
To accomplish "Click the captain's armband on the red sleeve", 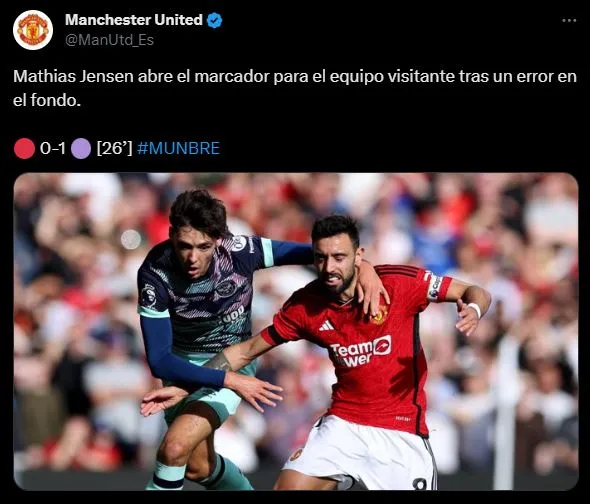I will tap(435, 288).
